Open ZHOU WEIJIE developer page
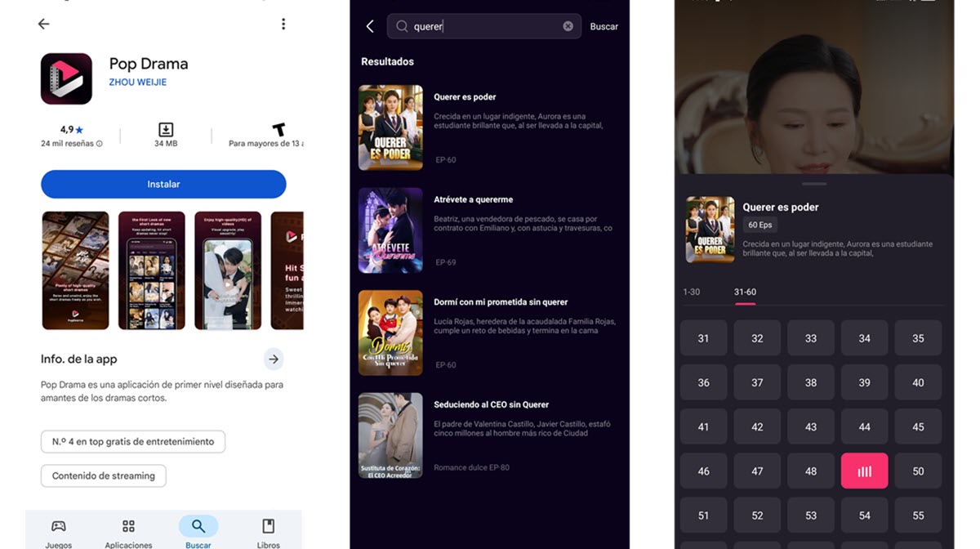This screenshot has width=980, height=549. pos(138,83)
